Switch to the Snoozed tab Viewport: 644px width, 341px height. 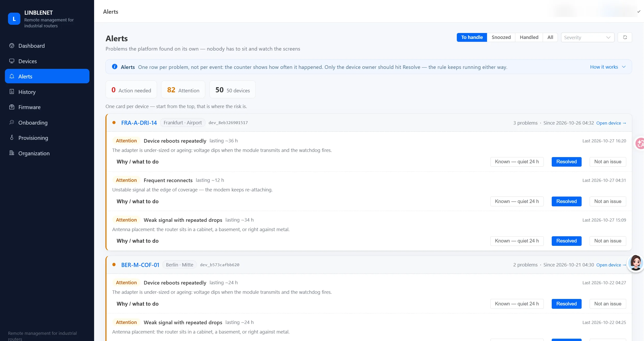[x=501, y=37]
